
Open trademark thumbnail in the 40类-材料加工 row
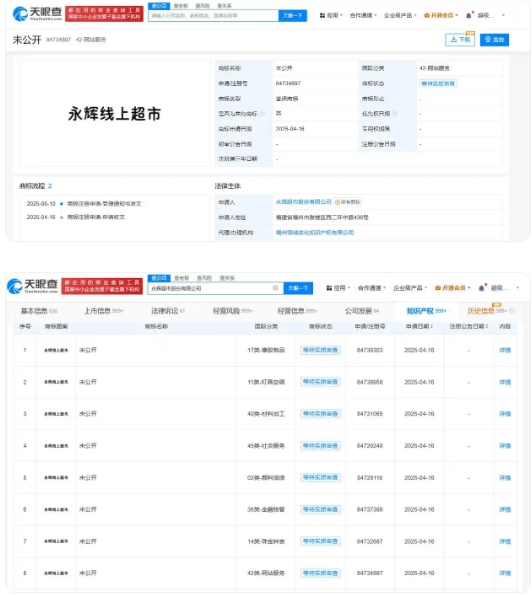[56, 414]
